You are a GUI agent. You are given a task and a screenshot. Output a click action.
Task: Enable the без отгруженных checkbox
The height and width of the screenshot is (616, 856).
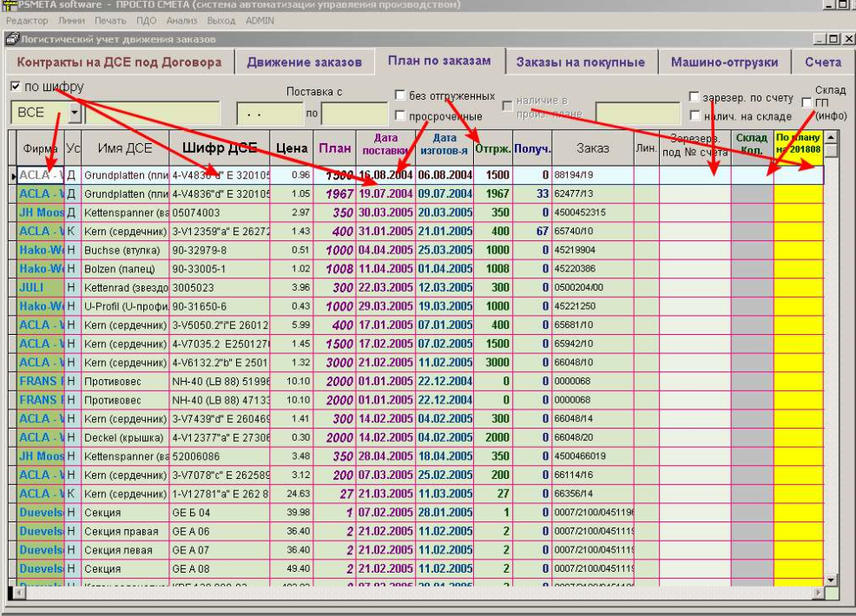400,95
